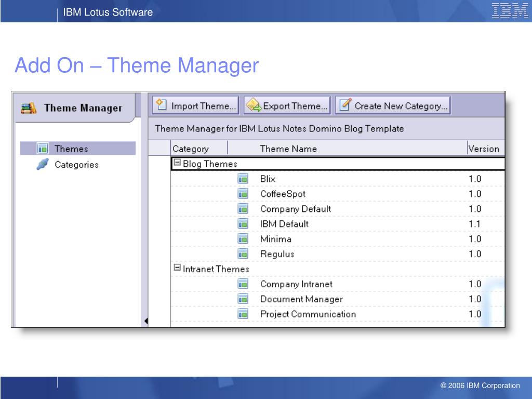Click the Theme Manager books icon
The width and height of the screenshot is (532, 399).
[x=29, y=108]
